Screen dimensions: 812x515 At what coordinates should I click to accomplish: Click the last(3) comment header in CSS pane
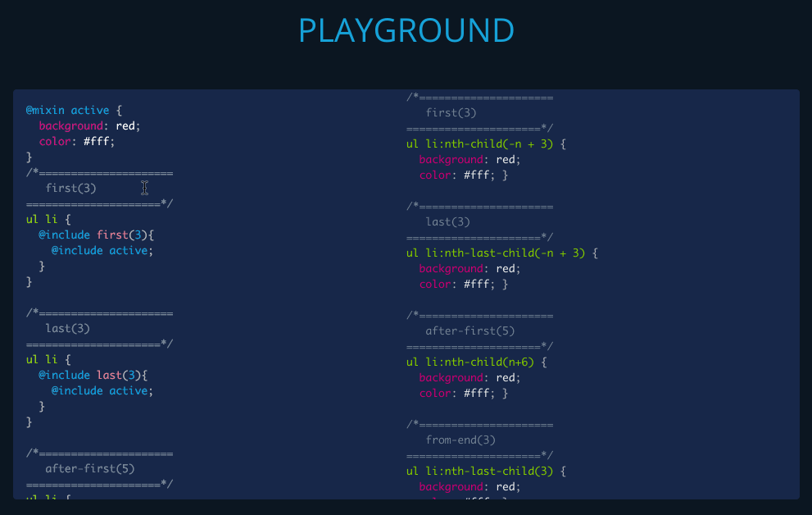(x=447, y=221)
